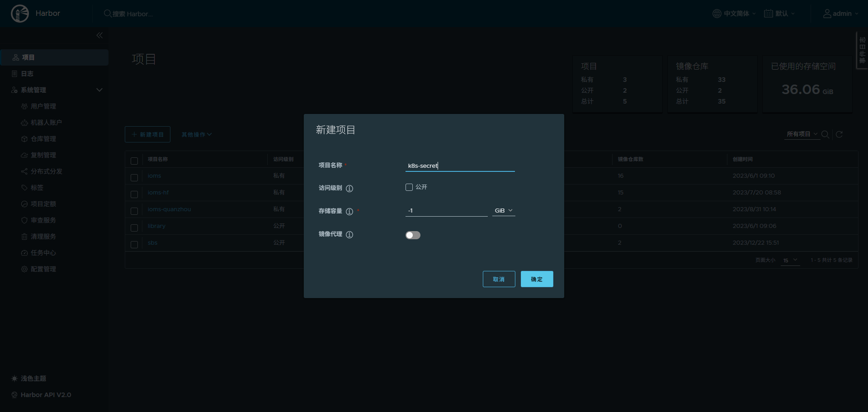Open the ioms-quanzhou project link
This screenshot has width=868, height=412.
coord(169,209)
